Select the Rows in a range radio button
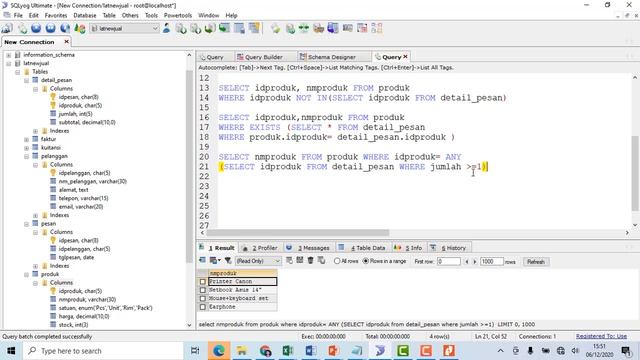 (x=366, y=261)
